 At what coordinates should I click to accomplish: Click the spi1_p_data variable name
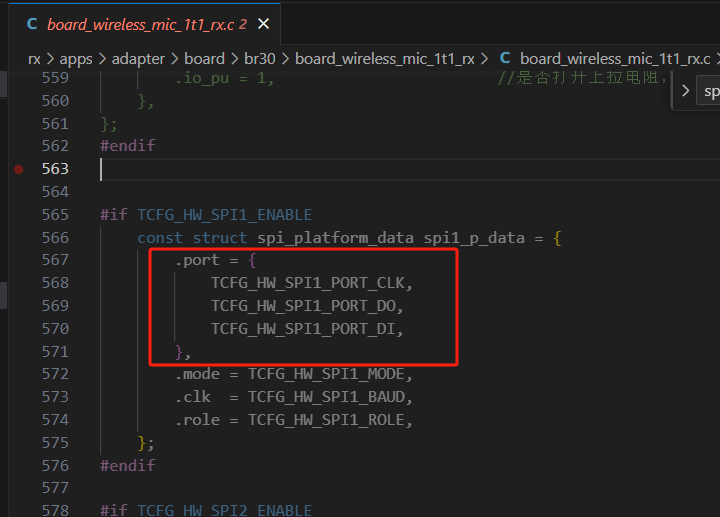[x=474, y=238]
